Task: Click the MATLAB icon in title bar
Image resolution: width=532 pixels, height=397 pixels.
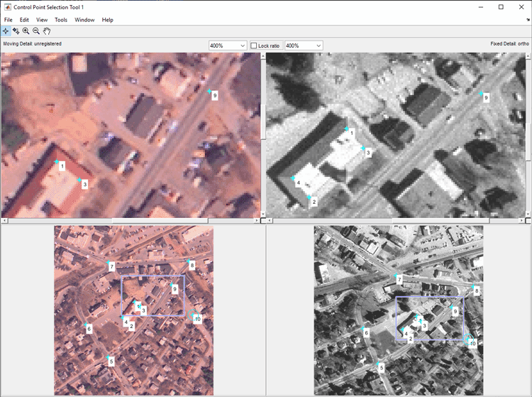Action: pyautogui.click(x=7, y=7)
